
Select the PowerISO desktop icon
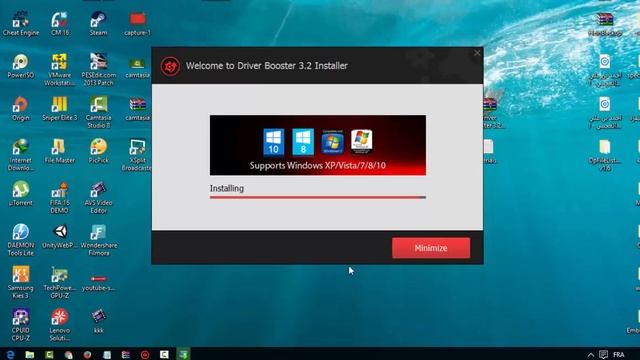[20, 66]
